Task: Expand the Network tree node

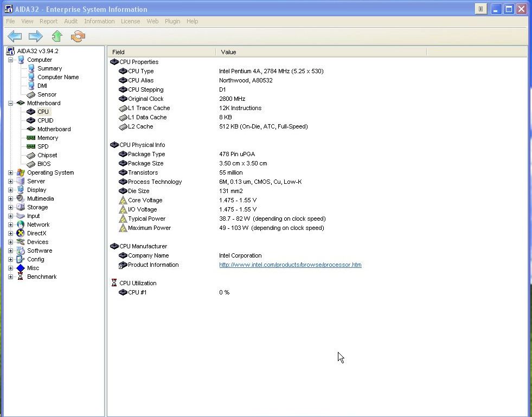Action: point(10,224)
